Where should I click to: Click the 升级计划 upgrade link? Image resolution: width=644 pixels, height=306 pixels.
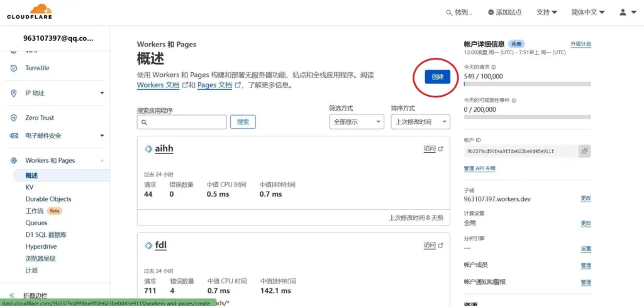pos(580,44)
